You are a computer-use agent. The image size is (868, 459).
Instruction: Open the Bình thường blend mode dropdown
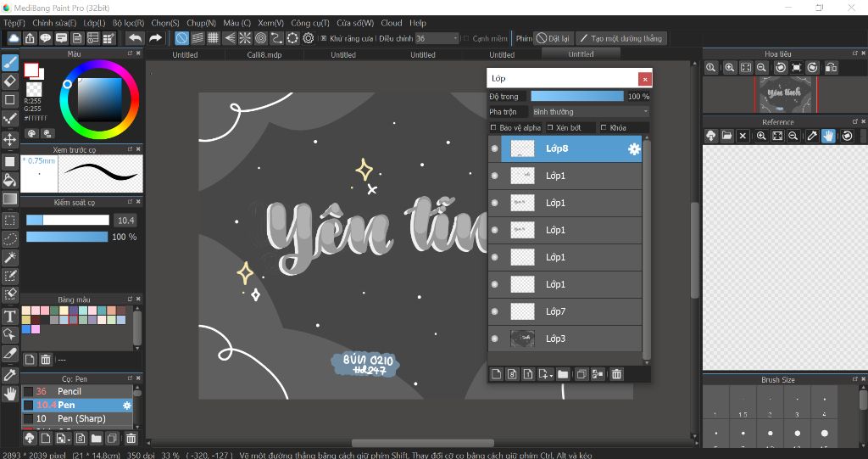(590, 112)
